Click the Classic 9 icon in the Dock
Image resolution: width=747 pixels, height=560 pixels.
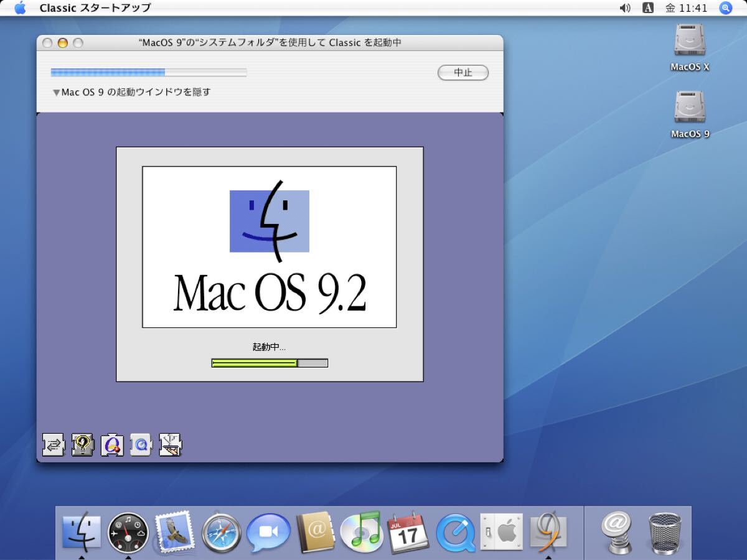click(x=548, y=533)
